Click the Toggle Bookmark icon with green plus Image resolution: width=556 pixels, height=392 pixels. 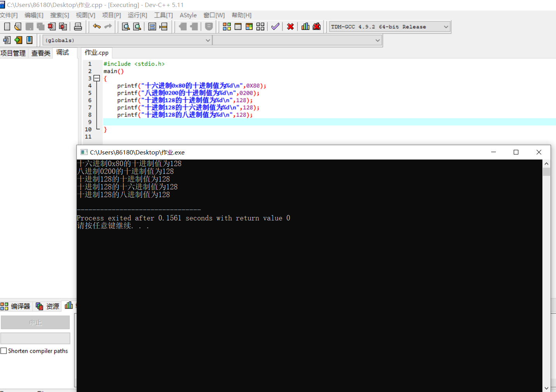click(18, 40)
